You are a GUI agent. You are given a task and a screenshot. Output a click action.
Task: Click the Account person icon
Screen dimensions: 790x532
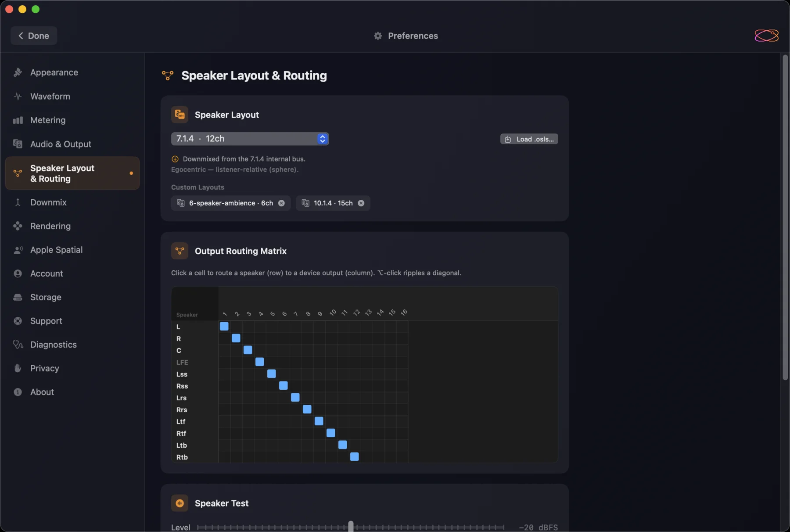pyautogui.click(x=18, y=273)
